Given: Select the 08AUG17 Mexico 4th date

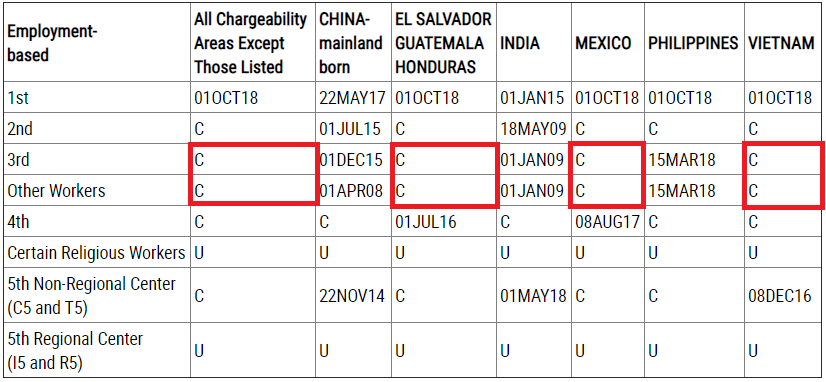Looking at the screenshot, I should pos(607,222).
